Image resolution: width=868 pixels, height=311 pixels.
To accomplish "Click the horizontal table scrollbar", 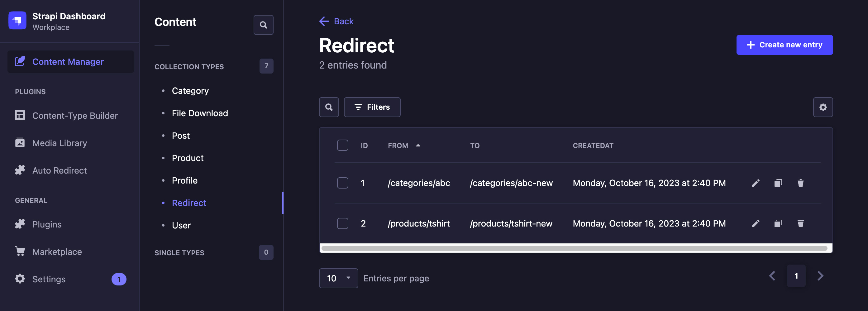I will click(x=574, y=248).
